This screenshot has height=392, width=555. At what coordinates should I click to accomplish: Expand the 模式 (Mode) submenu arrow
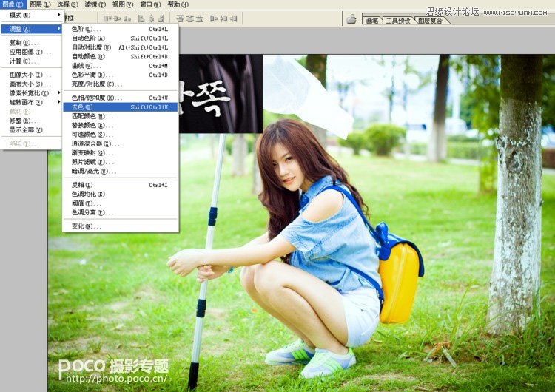tap(58, 15)
